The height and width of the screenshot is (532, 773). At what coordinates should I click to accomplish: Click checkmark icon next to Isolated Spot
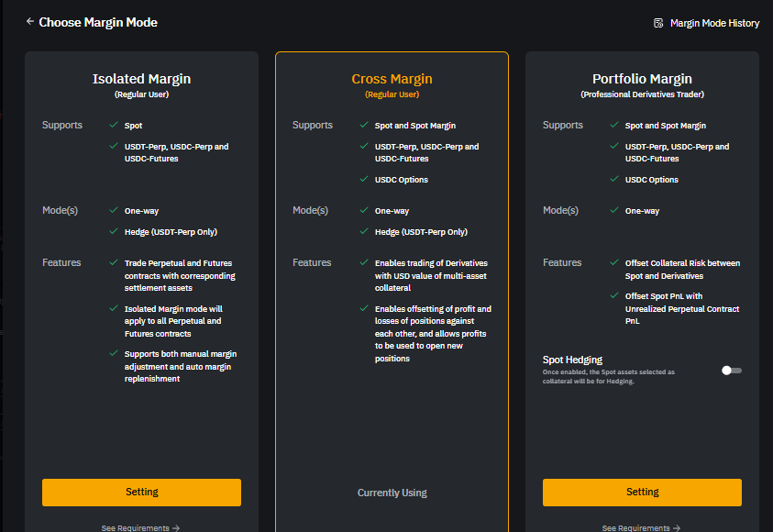[x=113, y=125]
